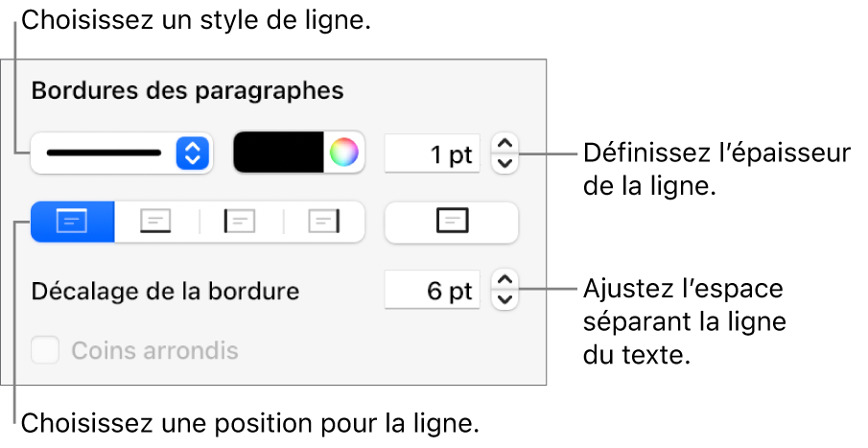
Task: Decrease border offset with down arrow
Action: (504, 298)
